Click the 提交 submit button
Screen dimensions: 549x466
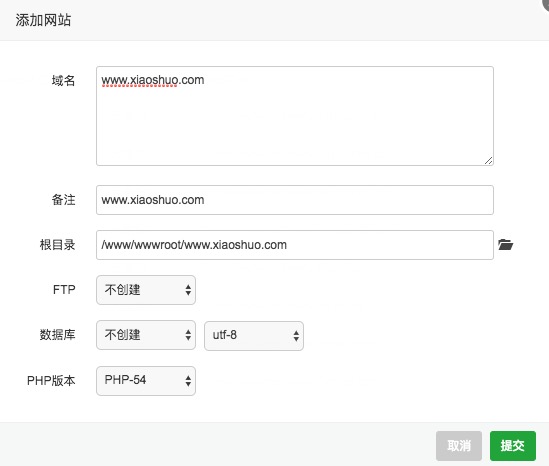pos(513,446)
